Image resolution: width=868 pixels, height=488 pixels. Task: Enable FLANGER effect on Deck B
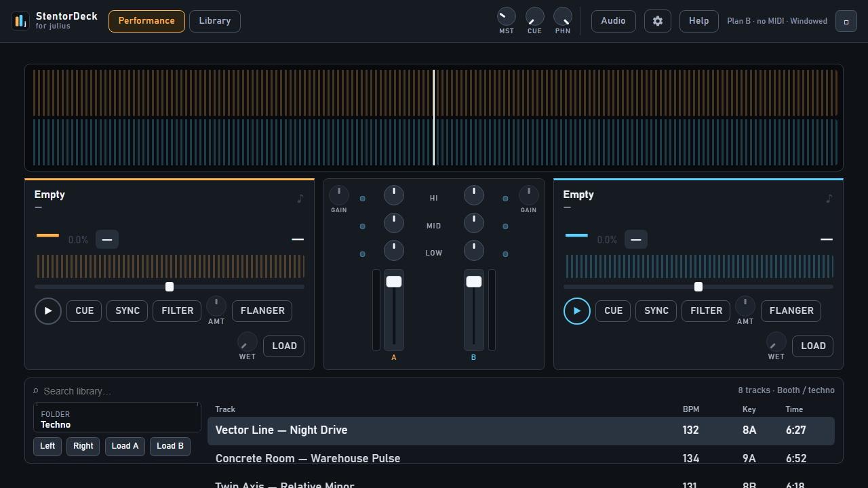click(791, 311)
